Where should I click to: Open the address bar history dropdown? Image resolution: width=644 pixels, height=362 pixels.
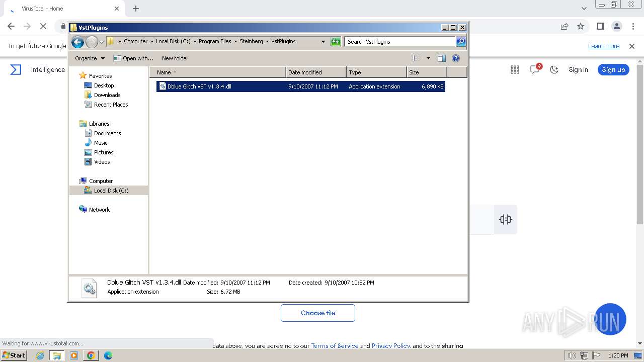pos(323,42)
